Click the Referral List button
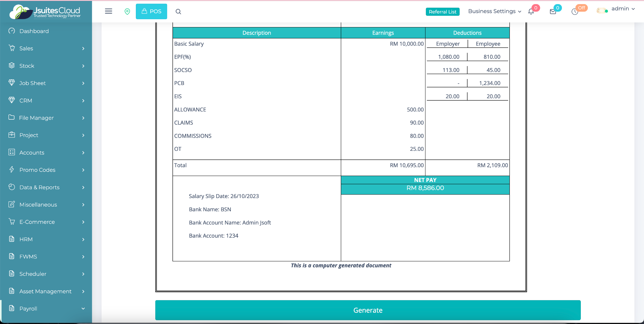This screenshot has width=644, height=324. pyautogui.click(x=442, y=12)
